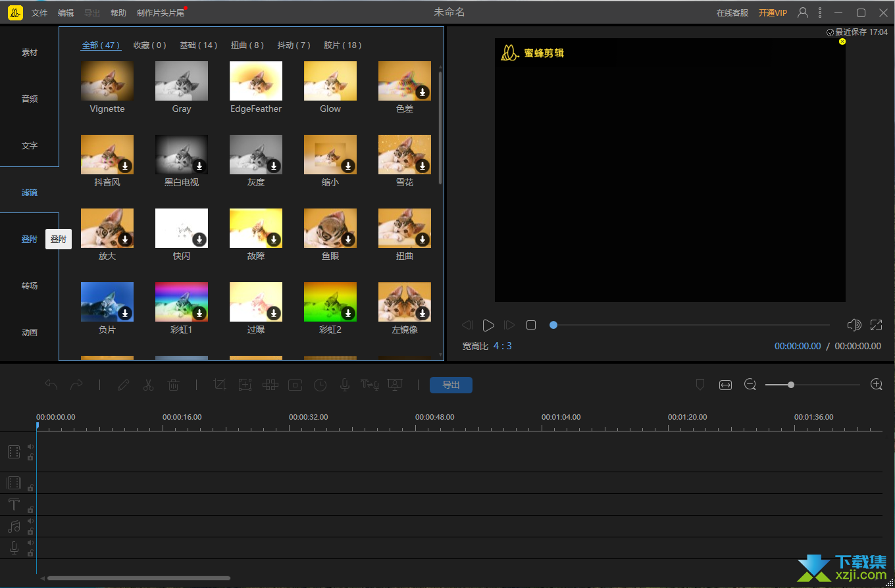Click the bee app logo in title bar
This screenshot has height=588, width=895.
(x=16, y=12)
